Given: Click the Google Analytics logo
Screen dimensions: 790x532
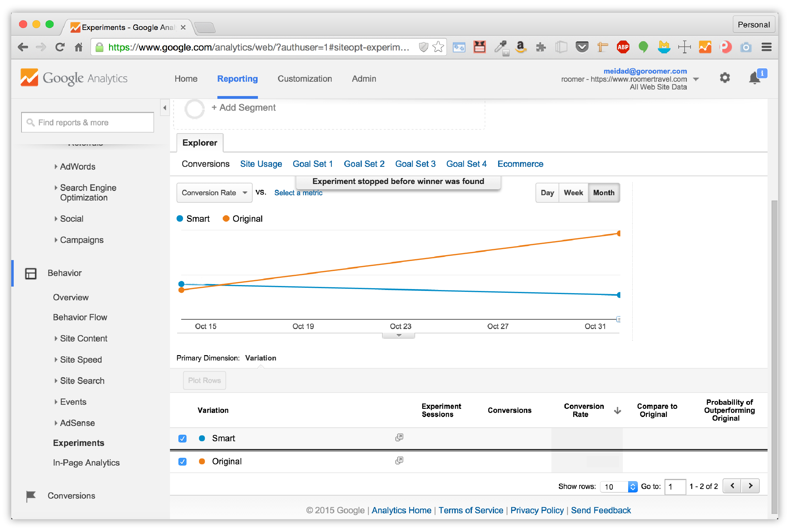Looking at the screenshot, I should [74, 78].
